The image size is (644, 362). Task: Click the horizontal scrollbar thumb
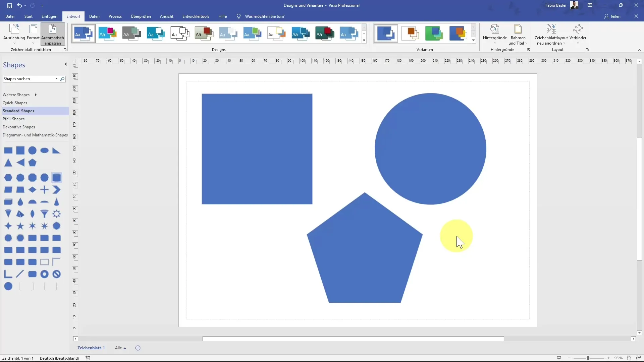353,339
